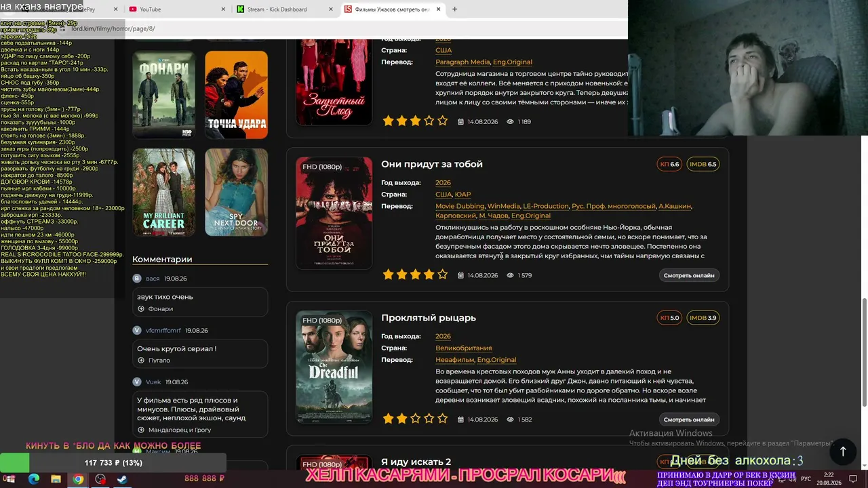Rate Проклятый рыцарь five stars
Screen dimensions: 868x488
tap(442, 419)
